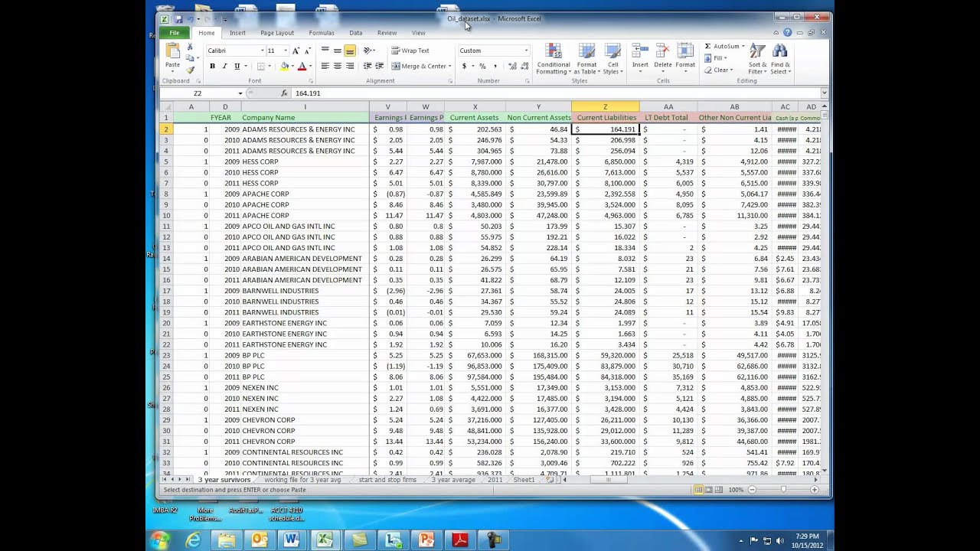Click the text Orientation icon
Screen dimensions: 980x551
tap(367, 51)
